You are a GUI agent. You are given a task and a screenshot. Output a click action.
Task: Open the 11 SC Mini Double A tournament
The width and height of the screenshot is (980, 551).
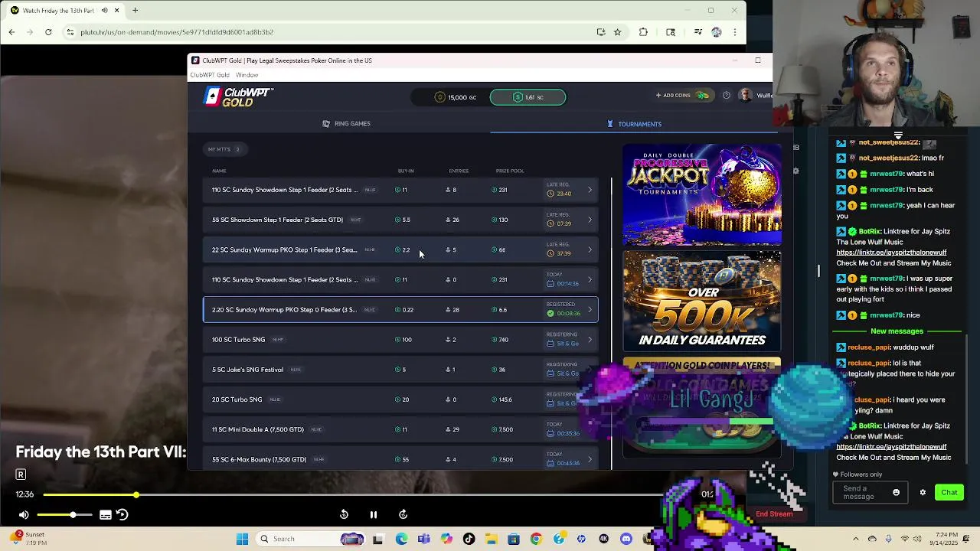(x=400, y=429)
